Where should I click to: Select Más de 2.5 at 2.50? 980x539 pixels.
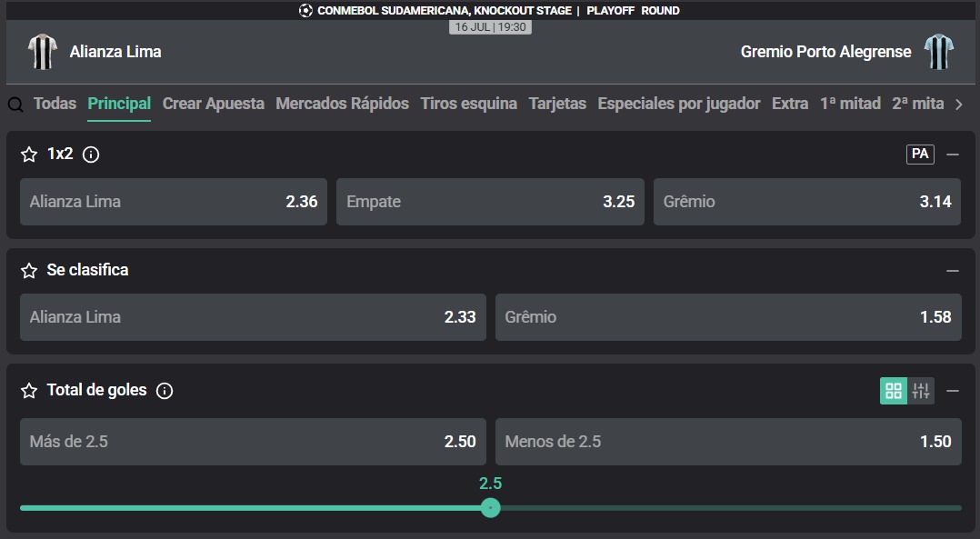253,442
